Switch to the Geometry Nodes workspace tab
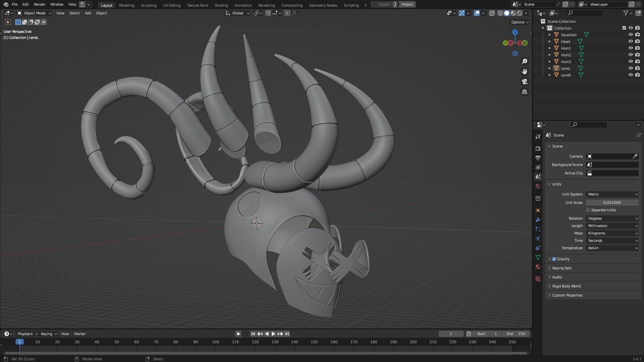 coord(323,5)
